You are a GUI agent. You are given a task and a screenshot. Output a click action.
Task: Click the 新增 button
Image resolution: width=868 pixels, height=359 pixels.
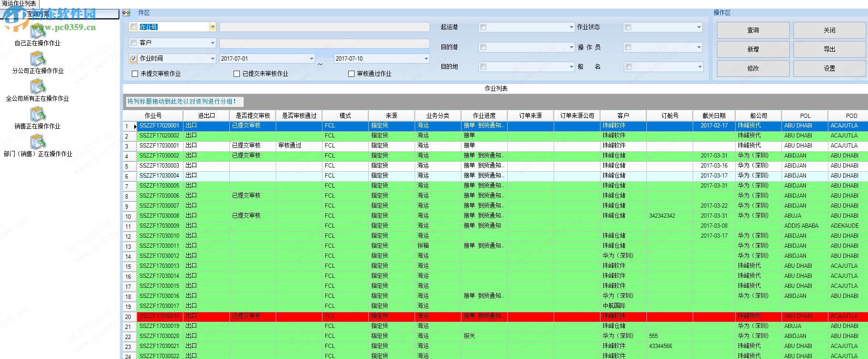click(753, 49)
